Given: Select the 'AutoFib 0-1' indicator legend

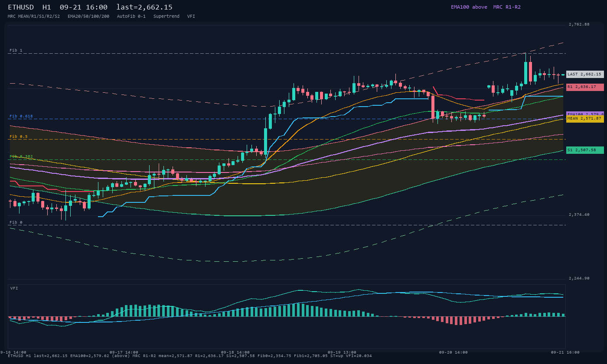Looking at the screenshot, I should point(131,16).
